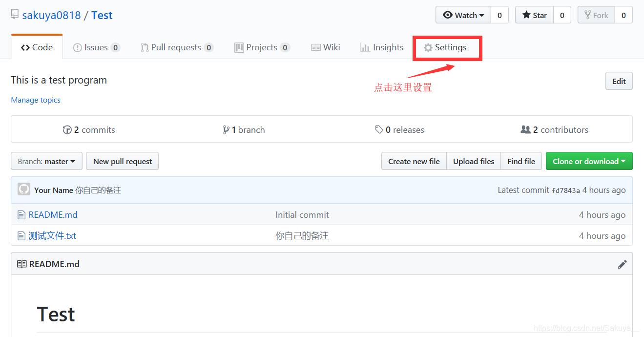Click 你自己的备注 commit message in 测试文件.txt row

pyautogui.click(x=302, y=236)
